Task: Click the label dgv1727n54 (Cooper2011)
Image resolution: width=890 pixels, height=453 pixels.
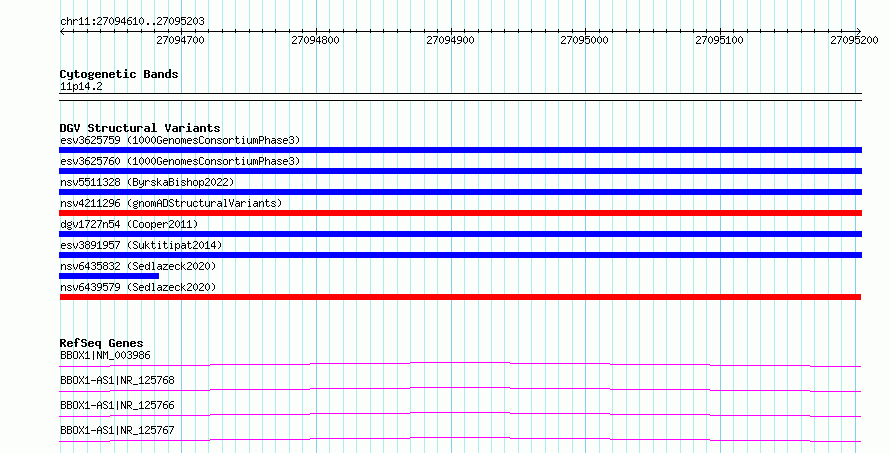Action: 129,224
